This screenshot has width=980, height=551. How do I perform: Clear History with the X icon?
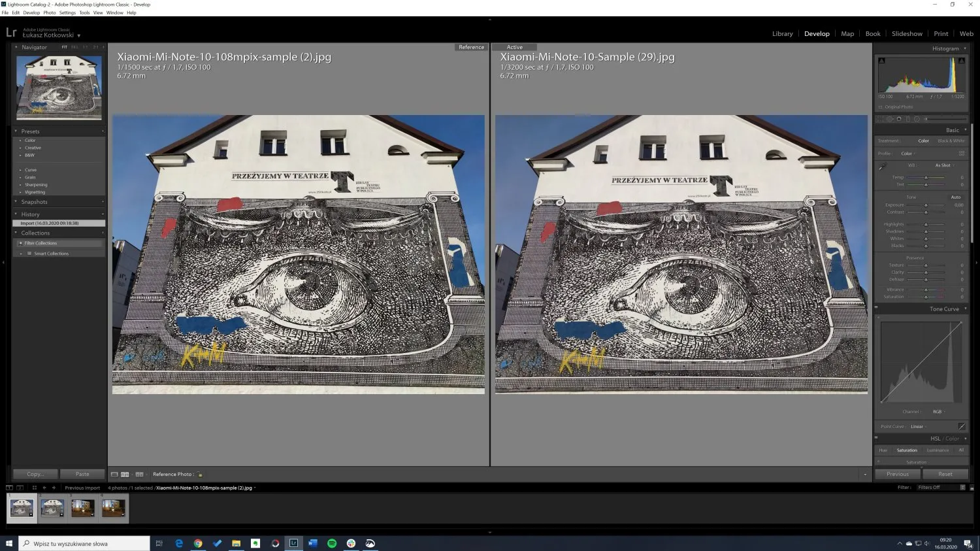coord(103,214)
